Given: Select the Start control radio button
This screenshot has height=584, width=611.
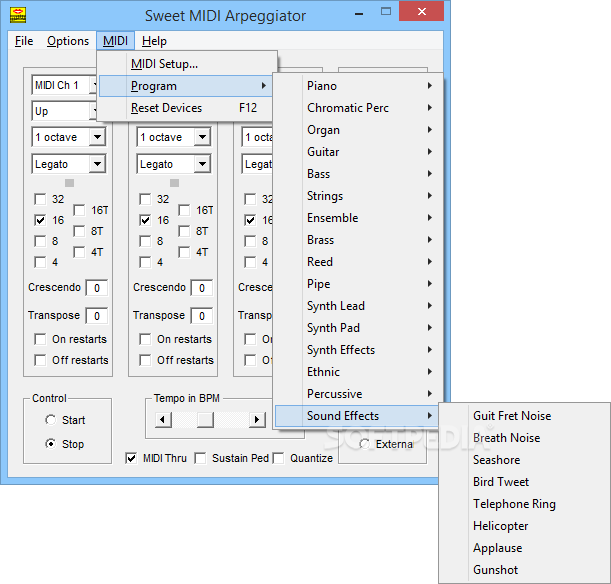Looking at the screenshot, I should tap(50, 420).
